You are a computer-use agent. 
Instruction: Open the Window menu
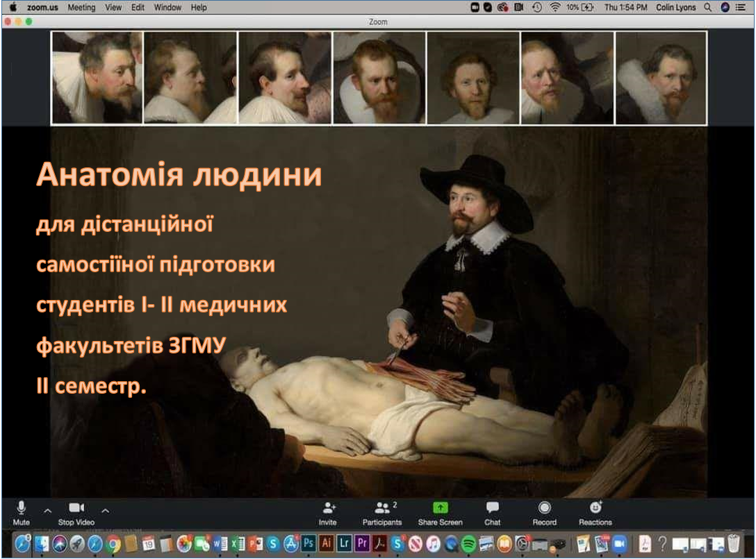(x=167, y=7)
